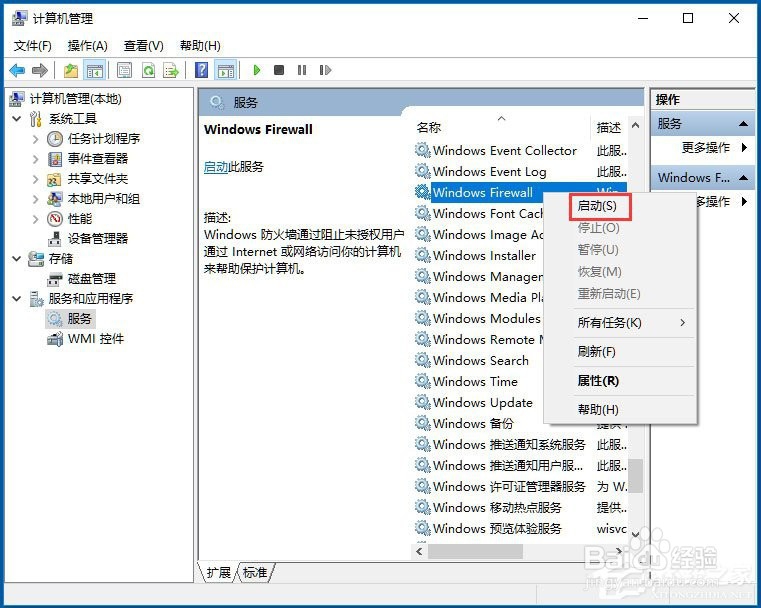761x608 pixels.
Task: Switch to the 标准 tab
Action: 255,573
